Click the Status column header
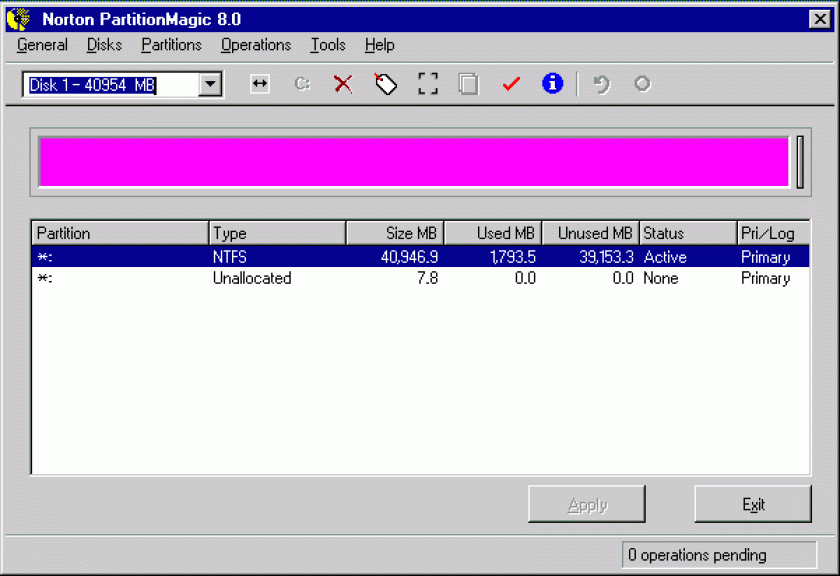Screen dimensions: 840x576 pyautogui.click(x=688, y=234)
